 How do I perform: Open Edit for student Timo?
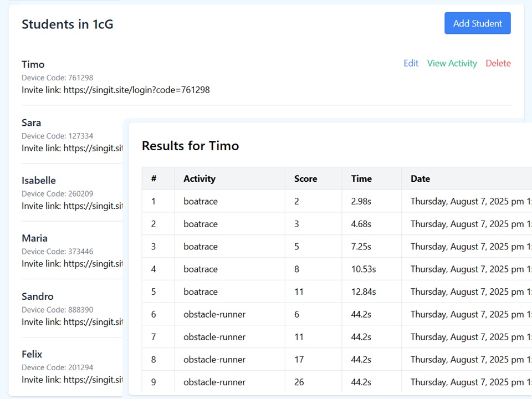(x=411, y=63)
